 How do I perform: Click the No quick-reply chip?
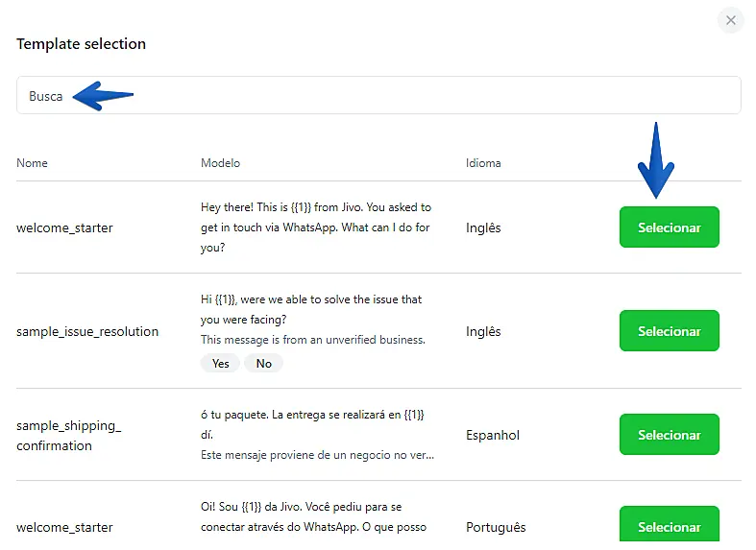(263, 364)
